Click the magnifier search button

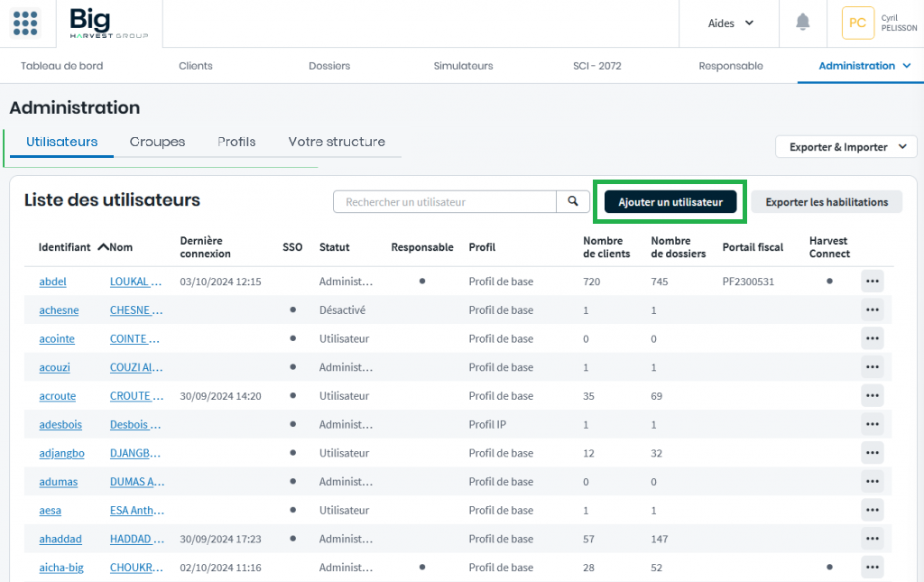point(572,202)
